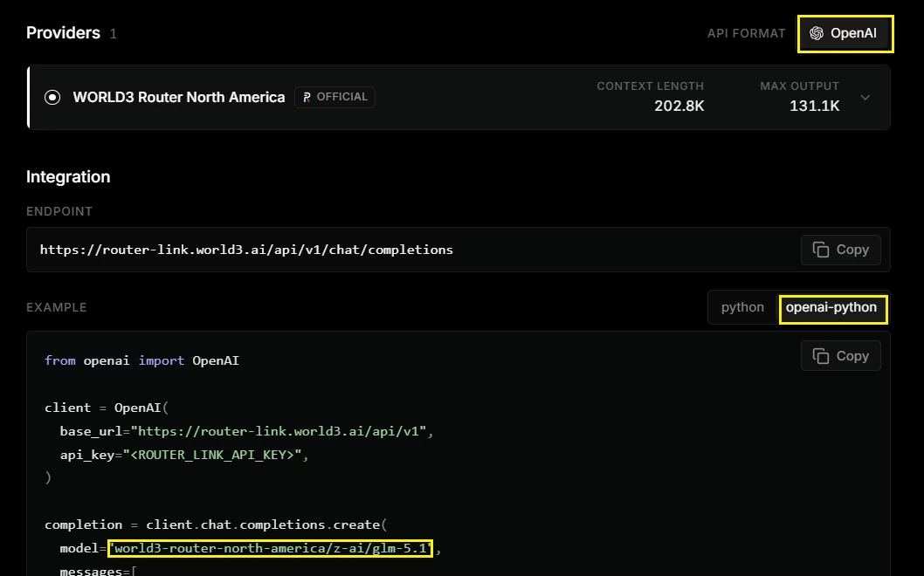
Task: Click the MAX OUTPUT label
Action: point(800,86)
